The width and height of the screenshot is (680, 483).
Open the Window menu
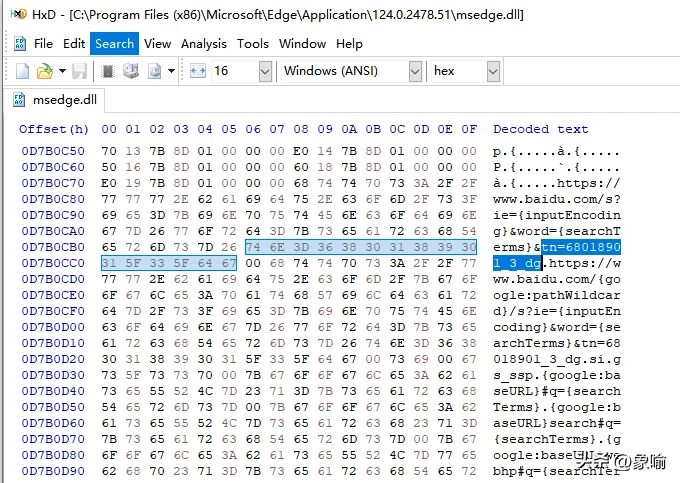tap(302, 44)
